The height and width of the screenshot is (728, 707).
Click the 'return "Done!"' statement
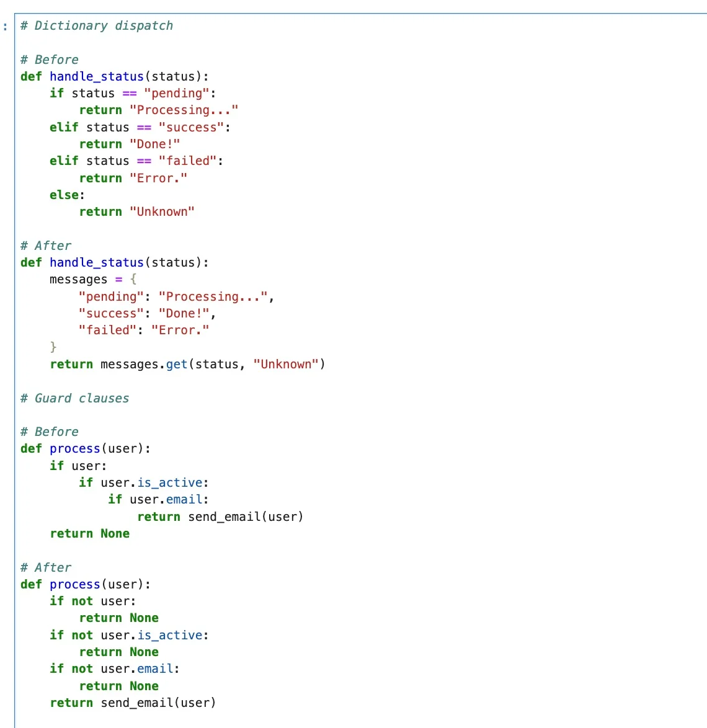point(130,144)
